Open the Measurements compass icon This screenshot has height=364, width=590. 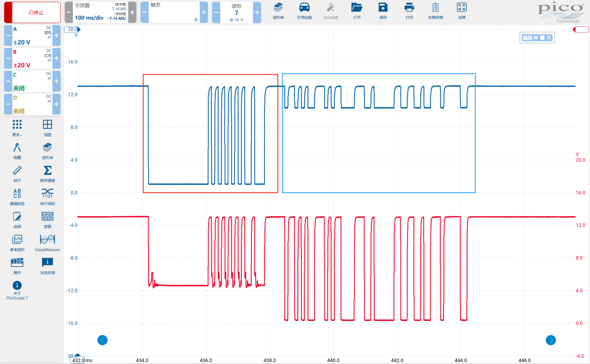point(17,151)
